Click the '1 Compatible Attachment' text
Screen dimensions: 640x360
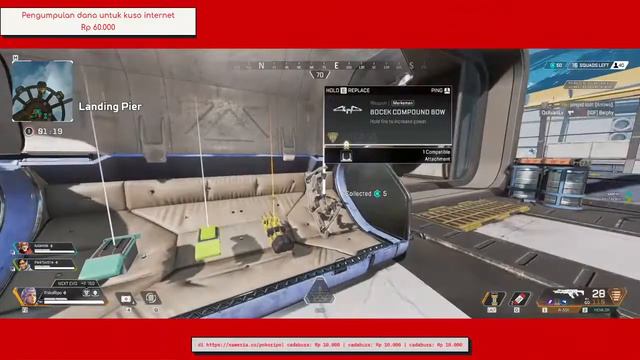click(x=436, y=156)
